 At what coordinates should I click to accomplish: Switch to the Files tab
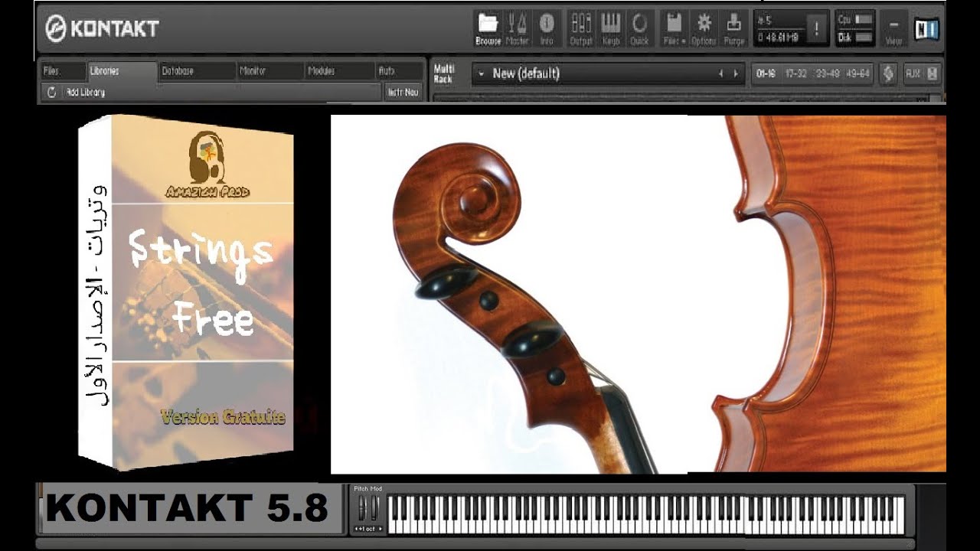(x=63, y=71)
